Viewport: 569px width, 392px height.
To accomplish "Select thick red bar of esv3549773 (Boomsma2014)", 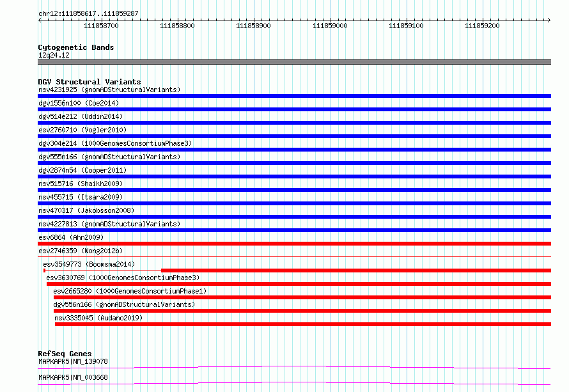I will tap(356, 270).
